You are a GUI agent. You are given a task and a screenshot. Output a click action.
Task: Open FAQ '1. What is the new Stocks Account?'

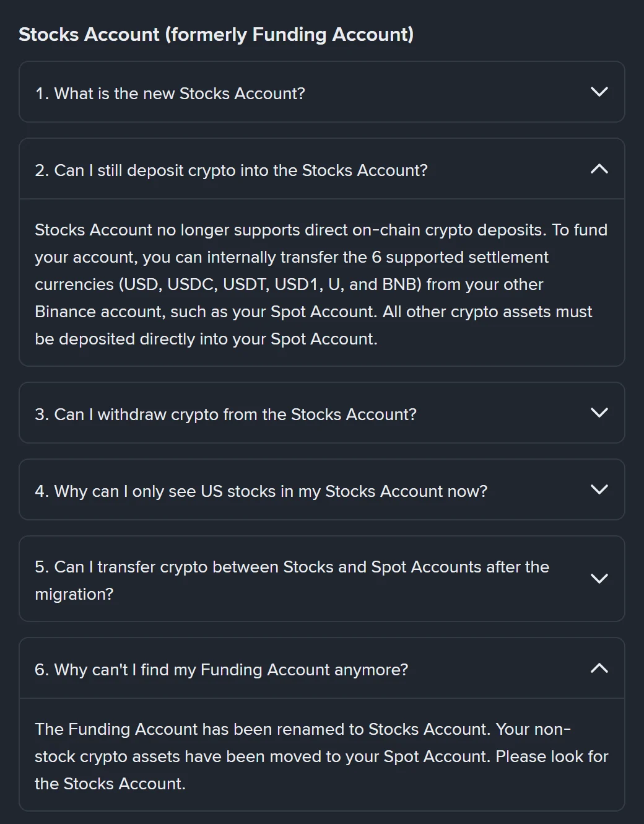point(170,94)
